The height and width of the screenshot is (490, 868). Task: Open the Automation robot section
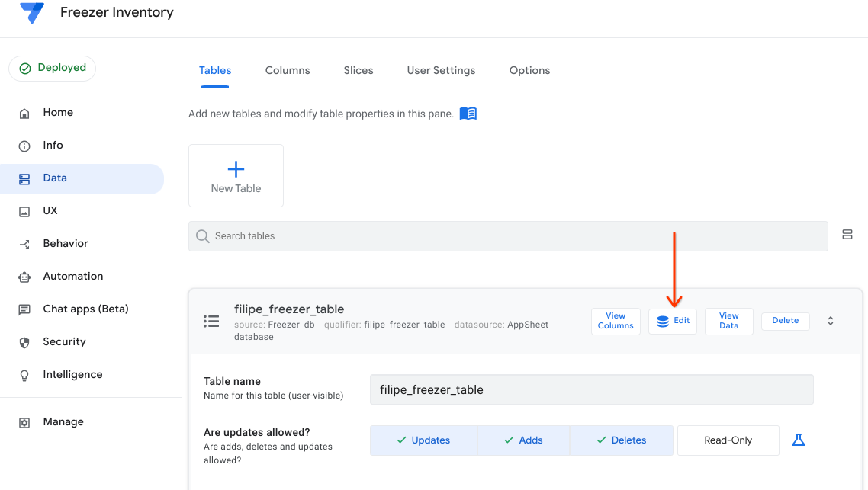(x=72, y=276)
